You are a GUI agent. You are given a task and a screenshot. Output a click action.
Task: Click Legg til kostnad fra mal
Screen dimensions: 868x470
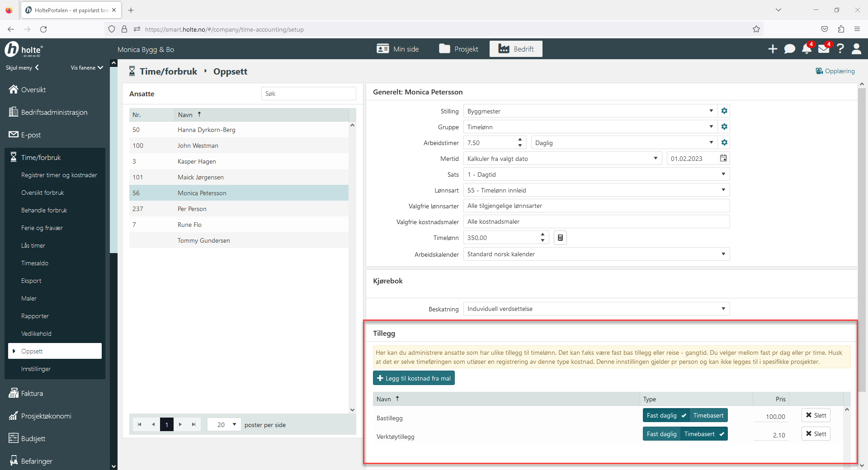click(414, 378)
